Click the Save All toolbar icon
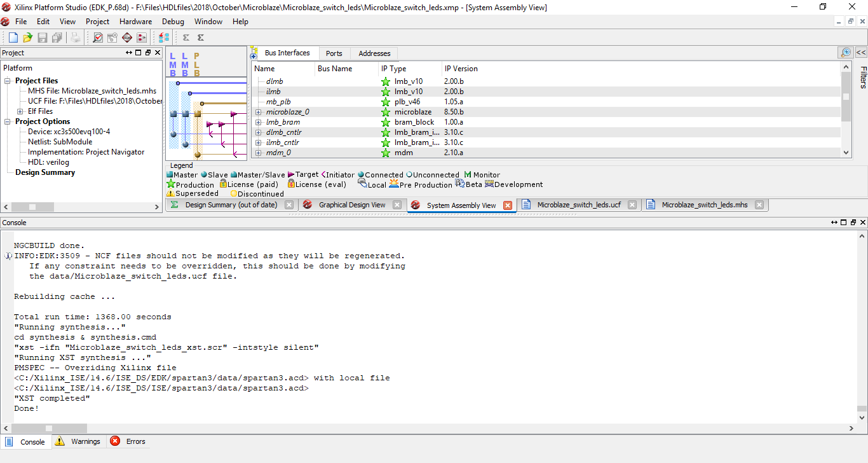This screenshot has height=463, width=868. coord(57,38)
